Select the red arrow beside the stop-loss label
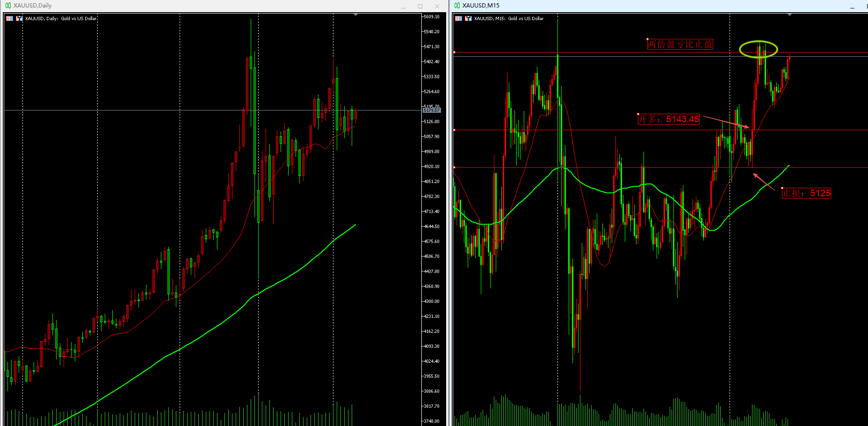This screenshot has height=426, width=868. 764,182
